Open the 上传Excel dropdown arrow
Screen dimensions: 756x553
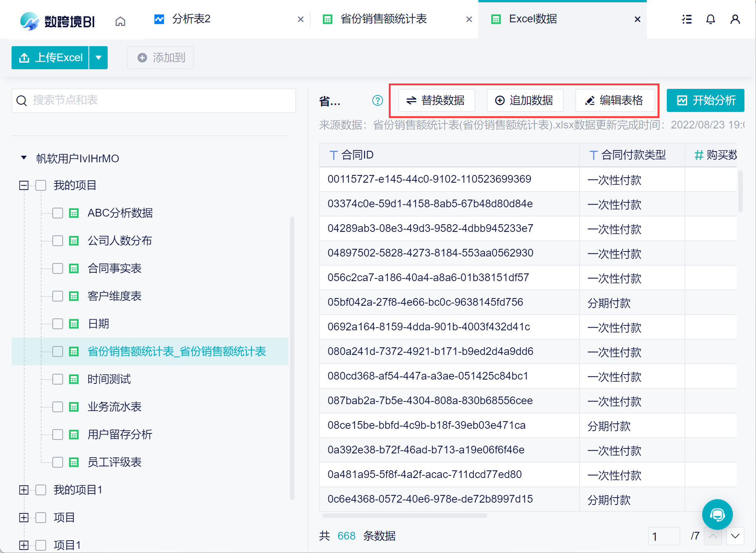98,58
